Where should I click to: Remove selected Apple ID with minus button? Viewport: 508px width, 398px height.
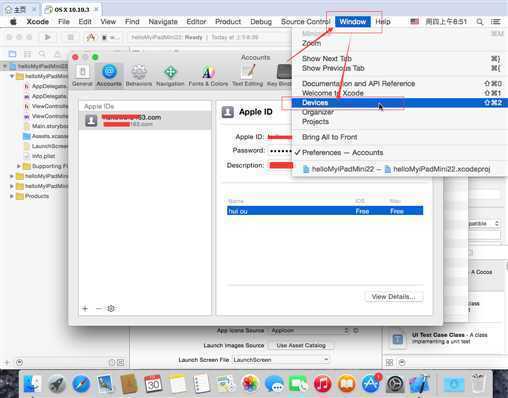(98, 308)
